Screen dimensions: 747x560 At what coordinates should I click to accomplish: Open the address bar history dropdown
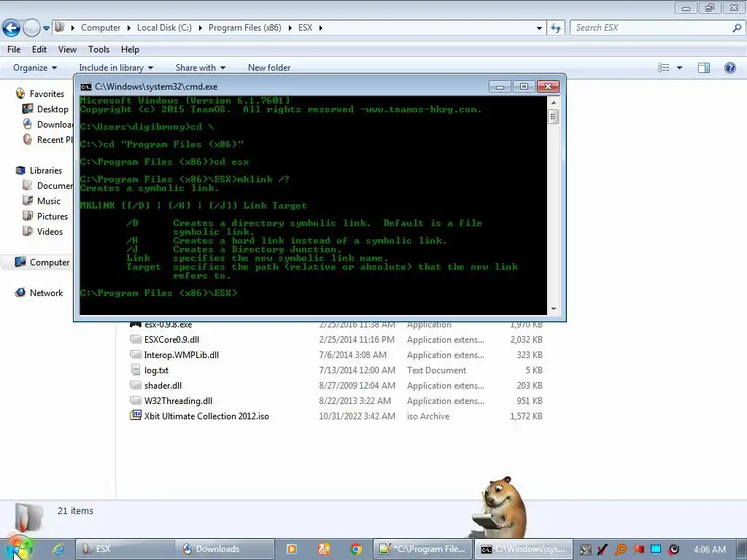click(x=539, y=28)
